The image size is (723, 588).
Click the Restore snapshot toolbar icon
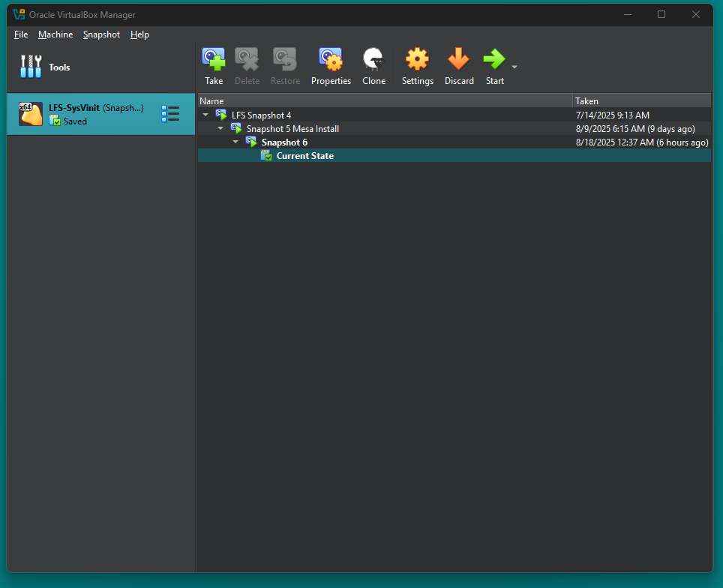[285, 60]
